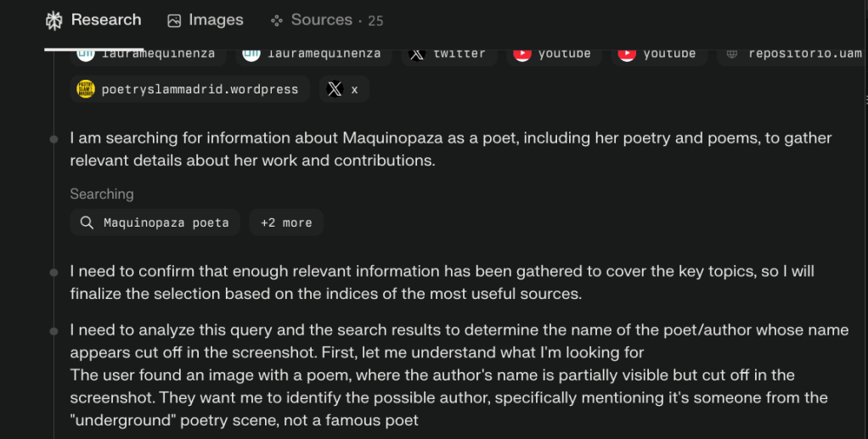Image resolution: width=868 pixels, height=439 pixels.
Task: Click the X logo source icon
Action: (335, 89)
